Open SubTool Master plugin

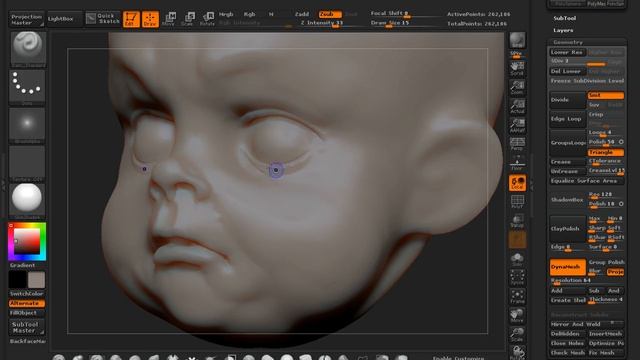coord(27,327)
